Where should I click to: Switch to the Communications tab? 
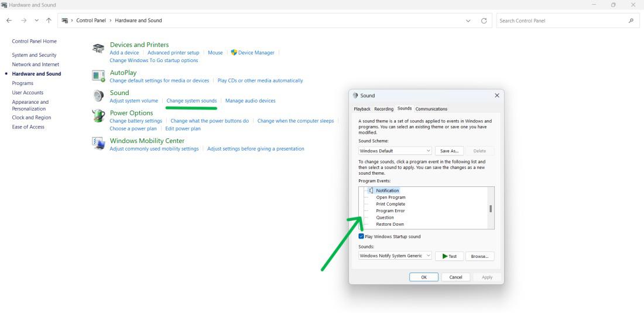[x=431, y=109]
